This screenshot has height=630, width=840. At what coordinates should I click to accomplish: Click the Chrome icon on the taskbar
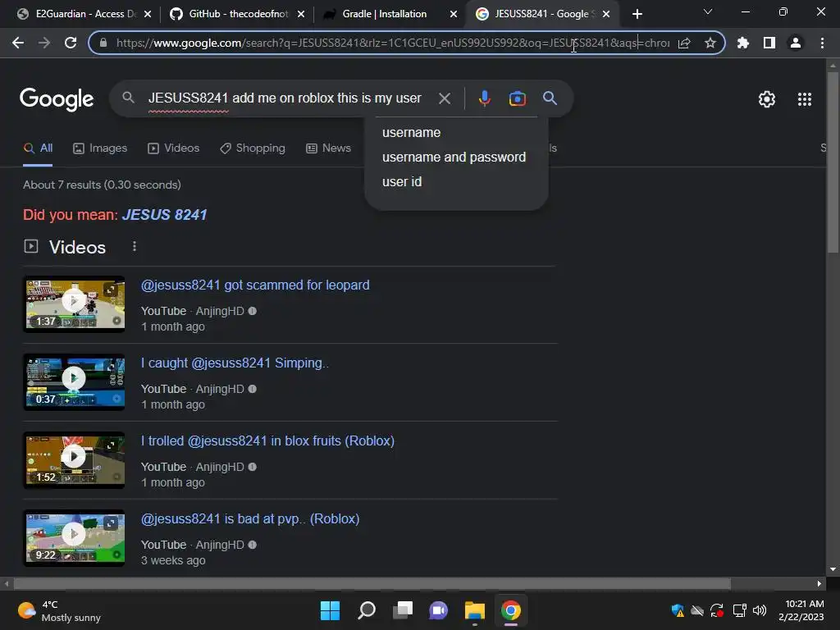click(x=511, y=610)
